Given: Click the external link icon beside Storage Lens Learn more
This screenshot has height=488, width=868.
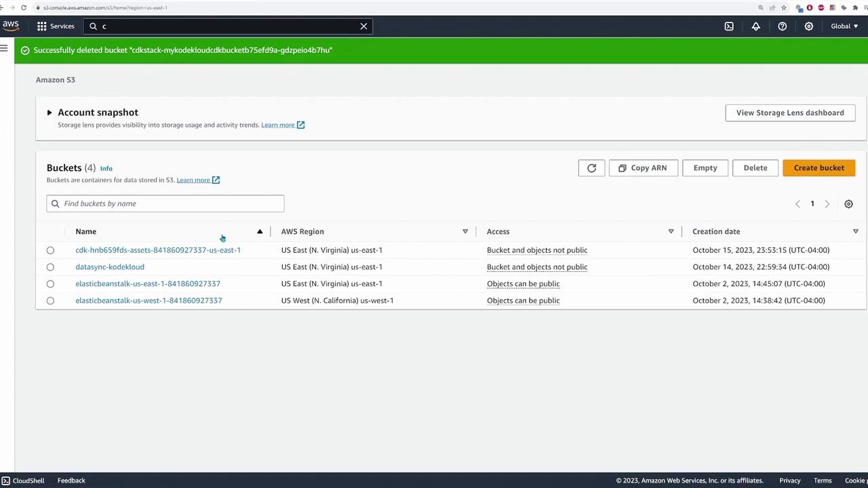Looking at the screenshot, I should 300,125.
